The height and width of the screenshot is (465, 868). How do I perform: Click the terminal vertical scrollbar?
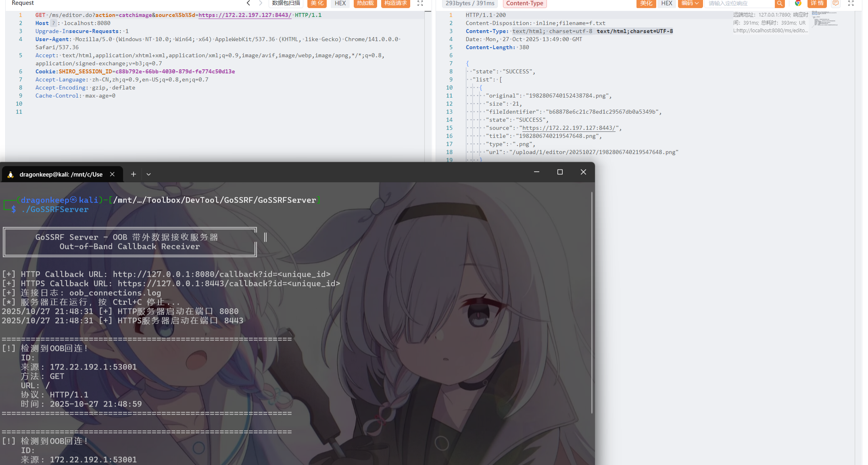(591, 302)
